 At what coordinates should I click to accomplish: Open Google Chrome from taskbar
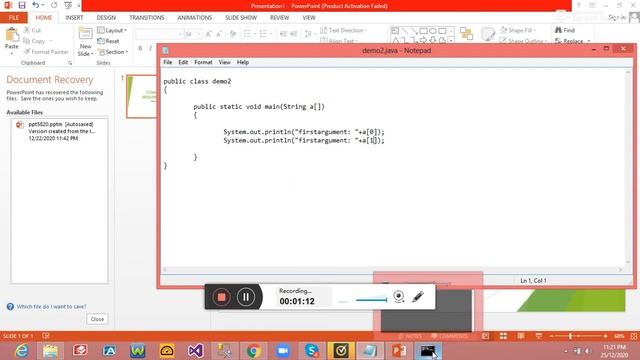pyautogui.click(x=253, y=351)
